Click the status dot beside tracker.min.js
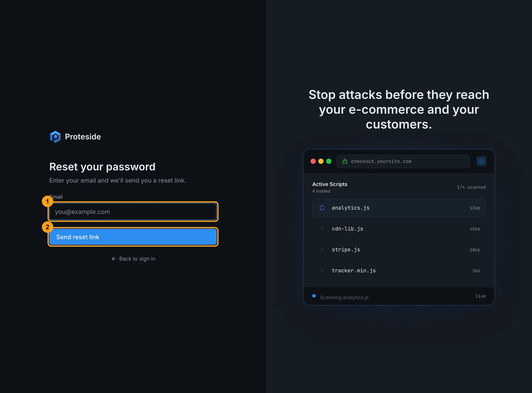Image resolution: width=532 pixels, height=393 pixels. (322, 270)
